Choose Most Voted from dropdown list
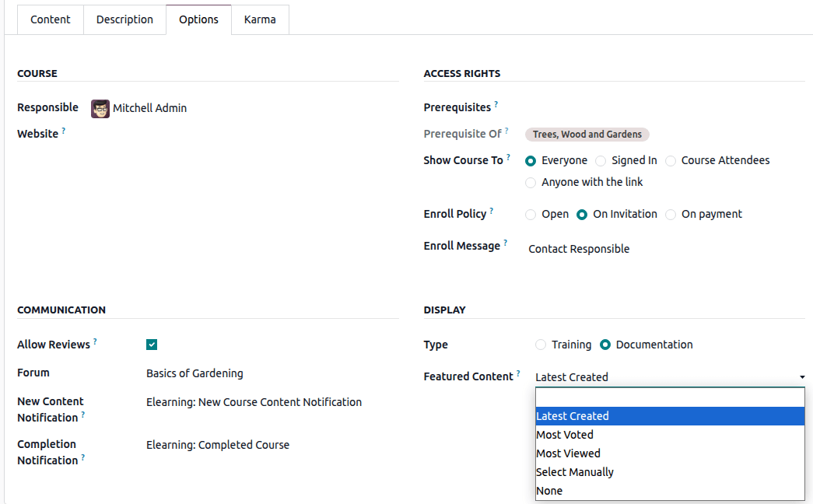The image size is (813, 504). (x=565, y=435)
